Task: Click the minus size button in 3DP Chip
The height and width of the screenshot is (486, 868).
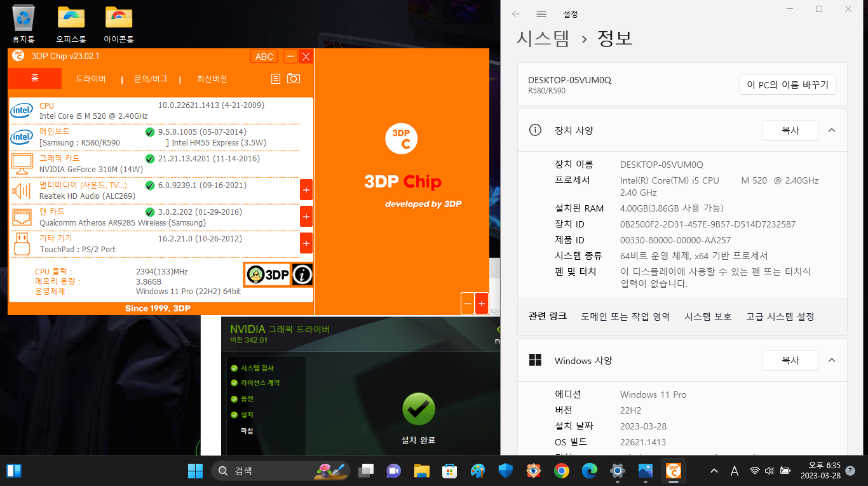Action: click(x=468, y=304)
